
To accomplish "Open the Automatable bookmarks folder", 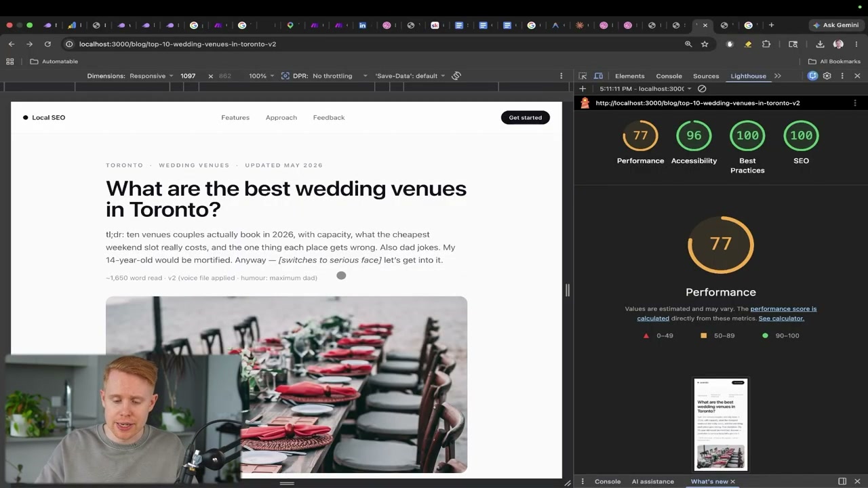I will [x=54, y=61].
